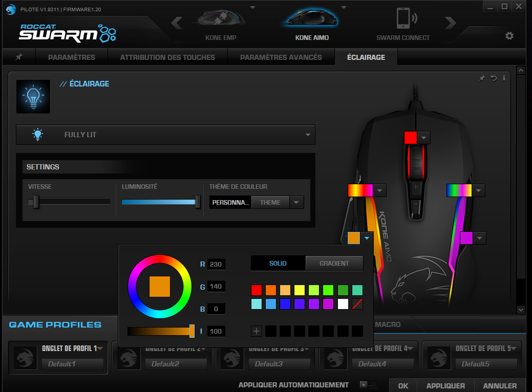Select the Default1 profile slot
This screenshot has height=392, width=532.
[x=73, y=364]
